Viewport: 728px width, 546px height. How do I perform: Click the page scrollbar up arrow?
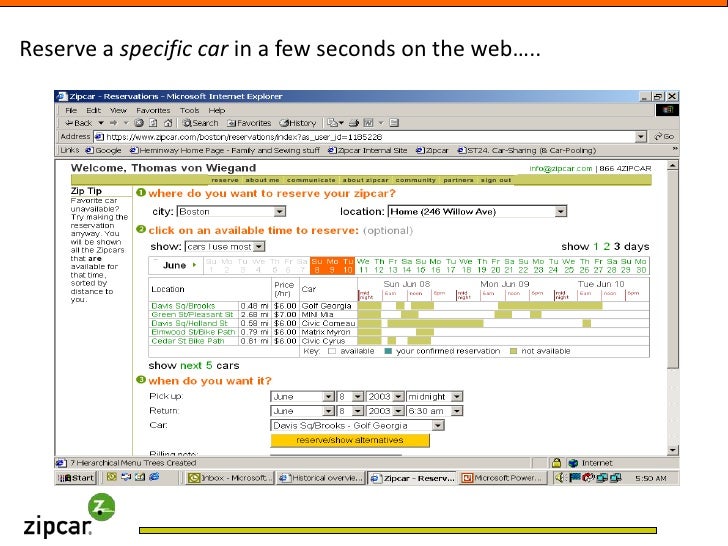[673, 165]
